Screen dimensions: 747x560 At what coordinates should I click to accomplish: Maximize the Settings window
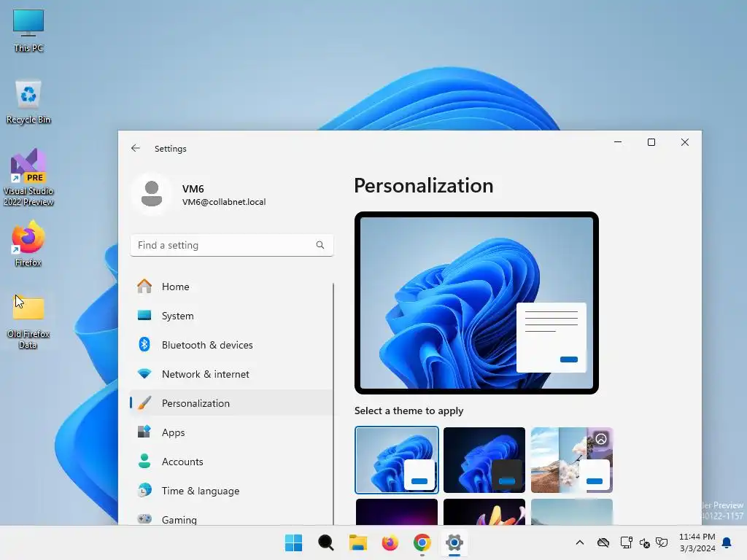click(651, 142)
